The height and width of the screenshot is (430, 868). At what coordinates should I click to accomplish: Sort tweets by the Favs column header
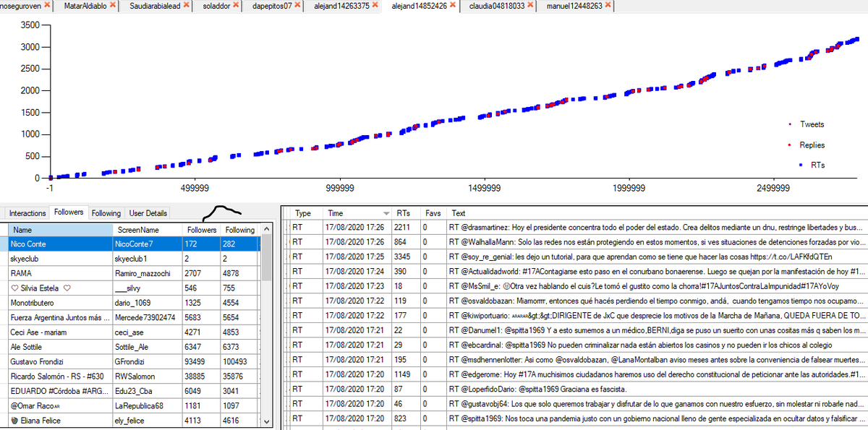click(434, 214)
